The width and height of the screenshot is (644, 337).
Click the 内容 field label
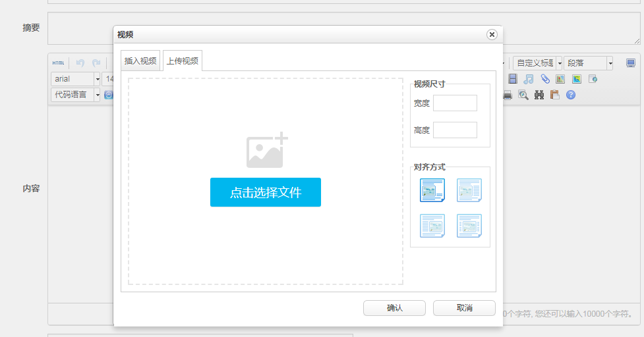point(31,189)
